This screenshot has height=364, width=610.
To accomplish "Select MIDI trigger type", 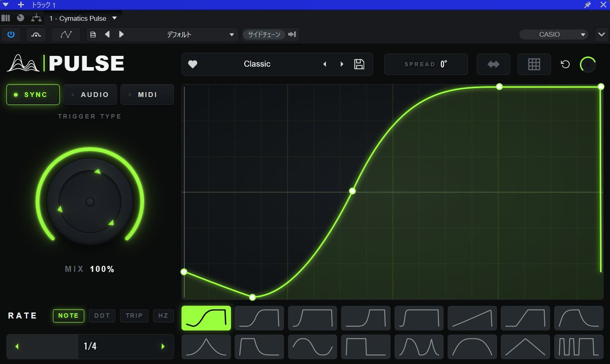I will tap(147, 95).
